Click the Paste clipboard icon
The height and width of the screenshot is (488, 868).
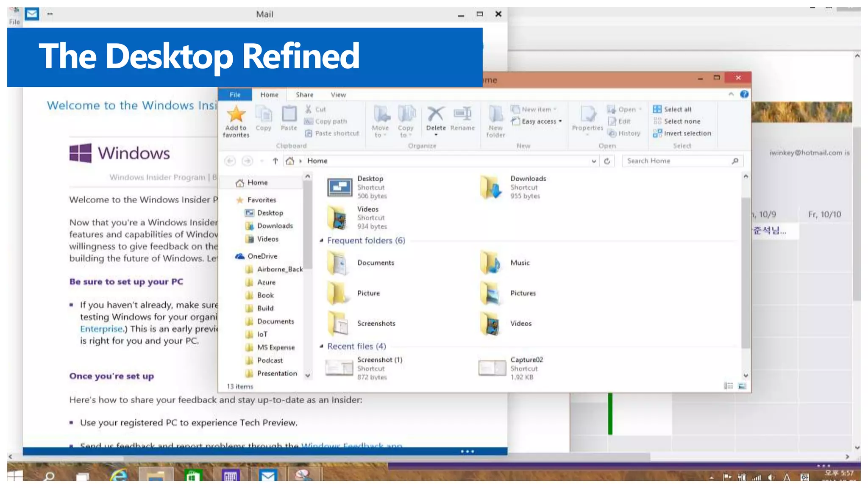pyautogui.click(x=289, y=114)
